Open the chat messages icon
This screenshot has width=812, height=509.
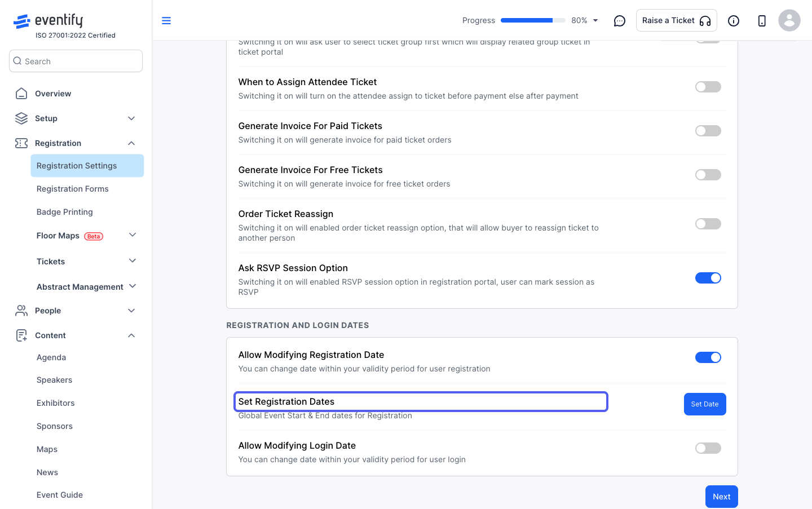point(620,21)
